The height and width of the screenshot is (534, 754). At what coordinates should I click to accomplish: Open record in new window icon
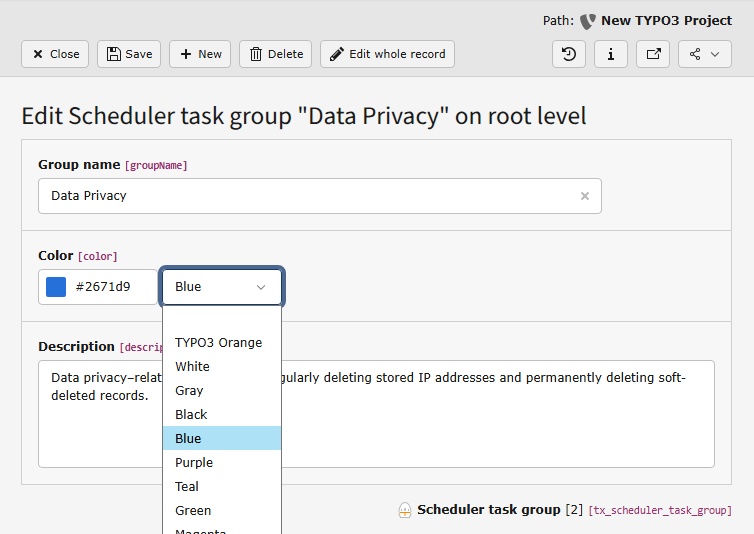[x=653, y=54]
